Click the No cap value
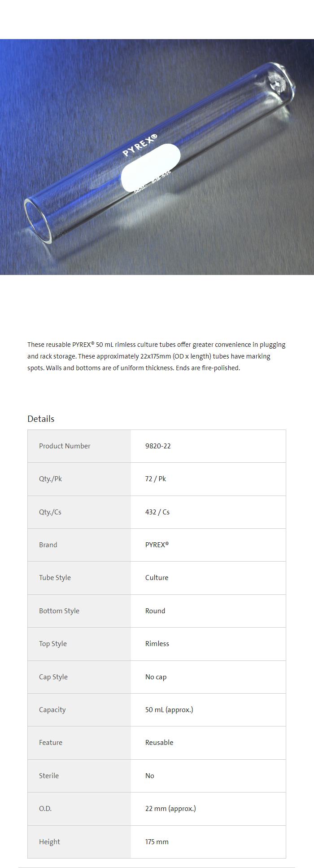The width and height of the screenshot is (314, 868). (x=156, y=677)
